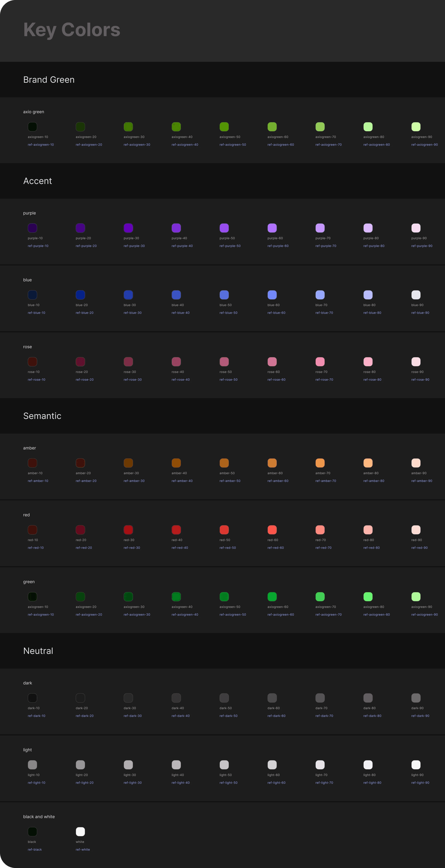
Task: Select the light-10 neutral swatch
Action: tap(32, 765)
